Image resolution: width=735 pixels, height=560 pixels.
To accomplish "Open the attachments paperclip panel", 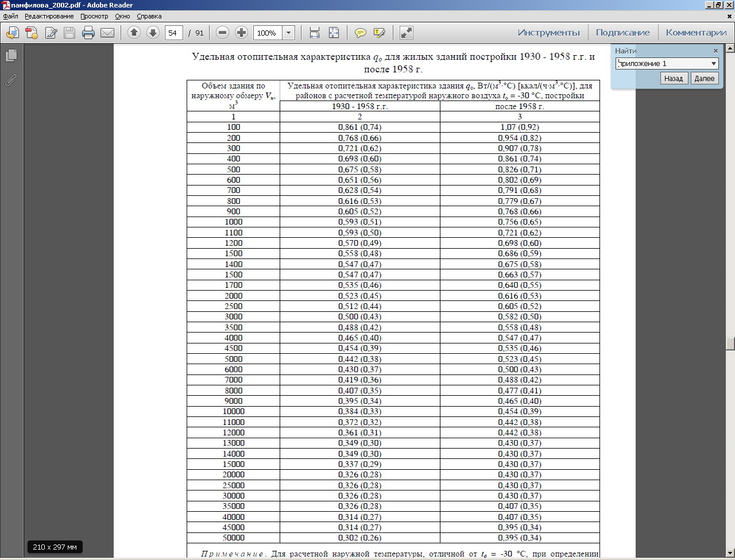I will (x=11, y=80).
